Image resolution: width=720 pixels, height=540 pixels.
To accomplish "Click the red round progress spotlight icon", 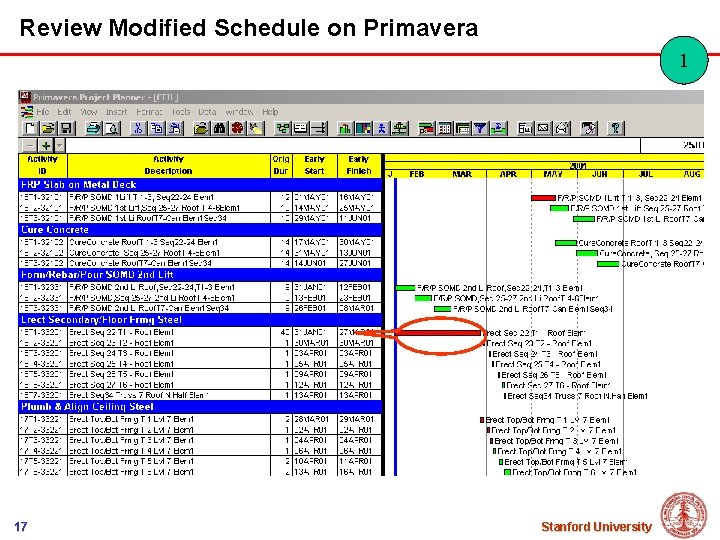I will (x=237, y=128).
